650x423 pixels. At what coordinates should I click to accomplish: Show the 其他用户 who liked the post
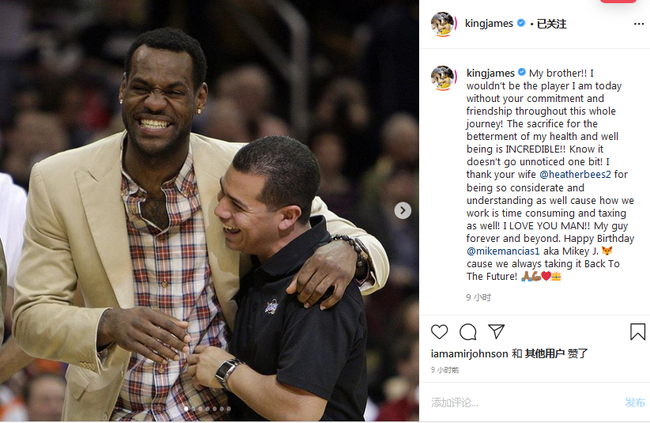(x=545, y=354)
